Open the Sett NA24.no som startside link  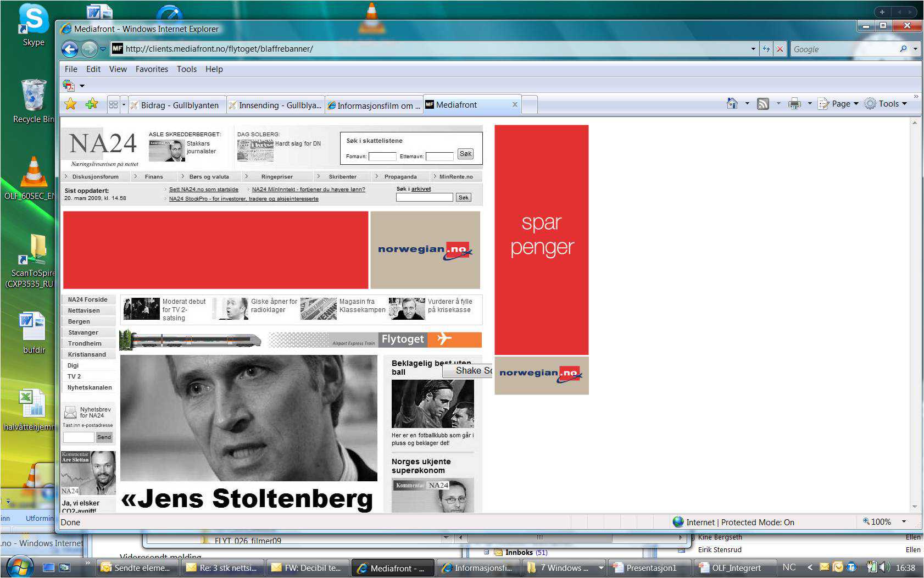[x=204, y=189]
